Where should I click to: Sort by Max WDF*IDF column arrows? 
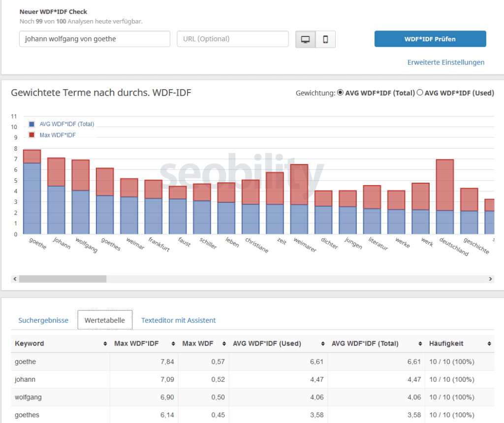[173, 344]
